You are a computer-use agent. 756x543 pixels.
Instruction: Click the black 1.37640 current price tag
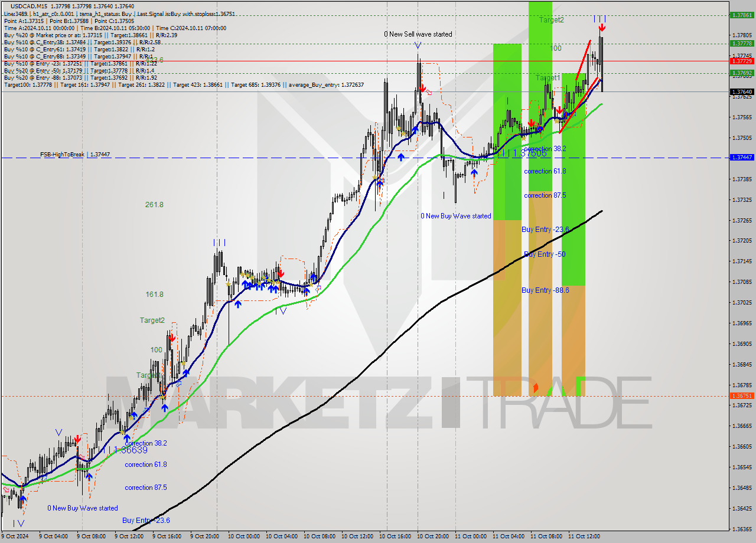pyautogui.click(x=742, y=91)
